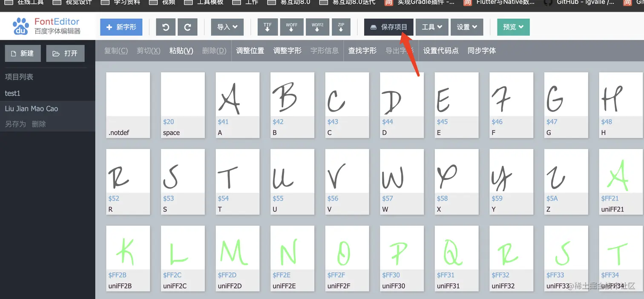Export font as WOFF2
The image size is (644, 299).
click(x=317, y=27)
